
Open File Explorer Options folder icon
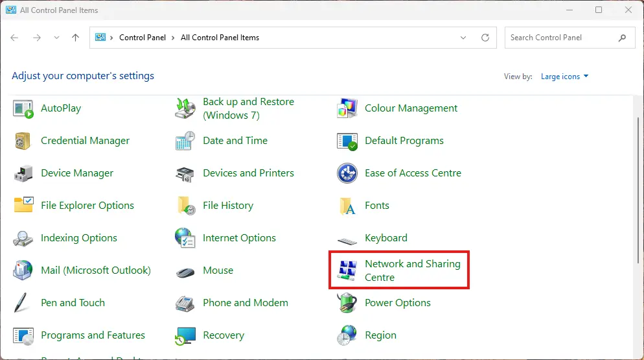23,205
